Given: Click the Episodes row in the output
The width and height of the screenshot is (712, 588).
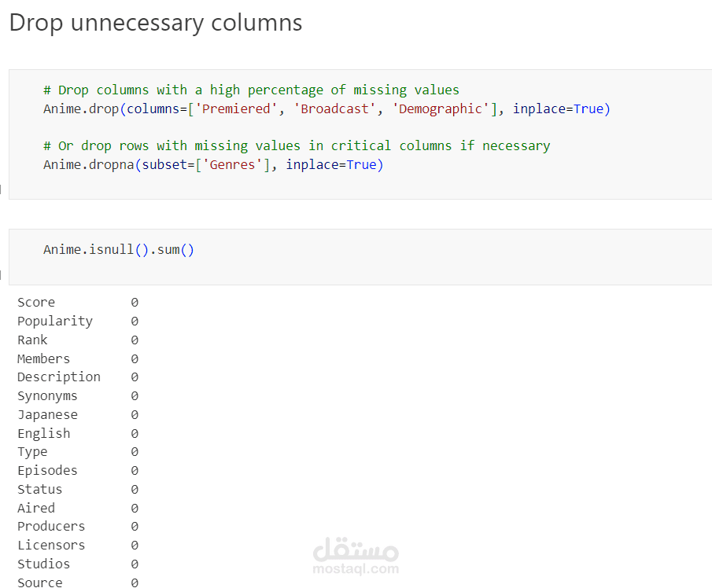Looking at the screenshot, I should pos(47,471).
